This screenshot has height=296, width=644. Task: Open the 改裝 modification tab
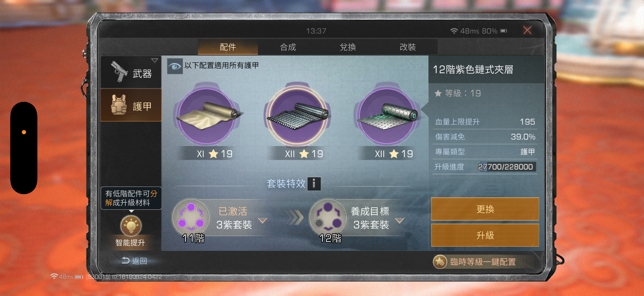click(408, 47)
